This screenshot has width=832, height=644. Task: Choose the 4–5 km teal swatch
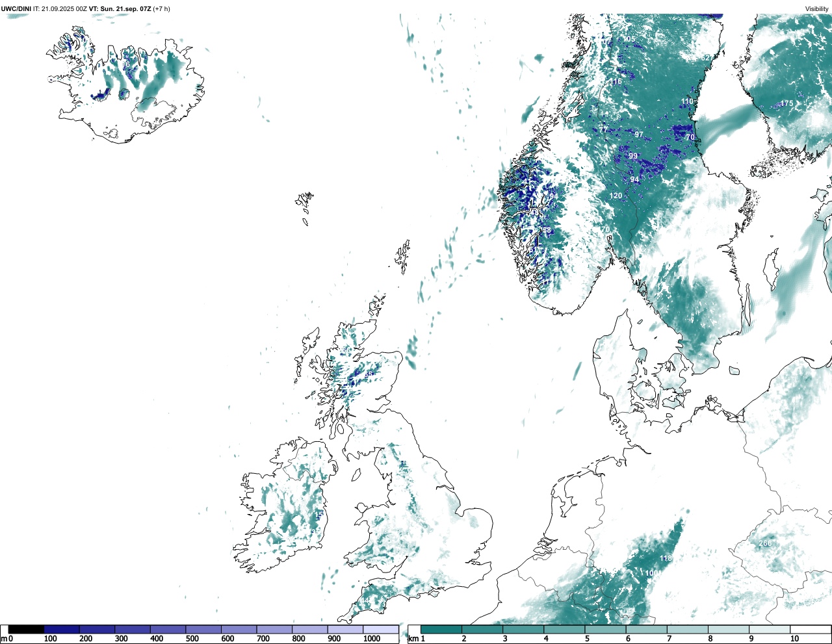(x=564, y=630)
